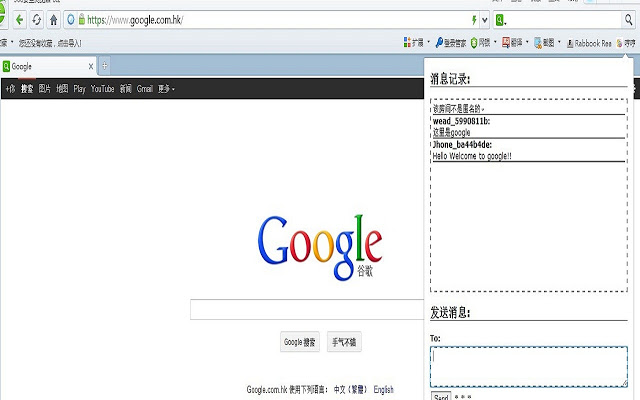Click into the Google search input box

(307, 309)
